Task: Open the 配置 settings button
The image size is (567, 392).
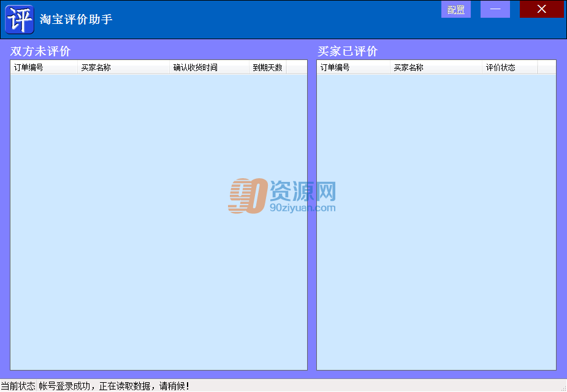Action: [455, 9]
